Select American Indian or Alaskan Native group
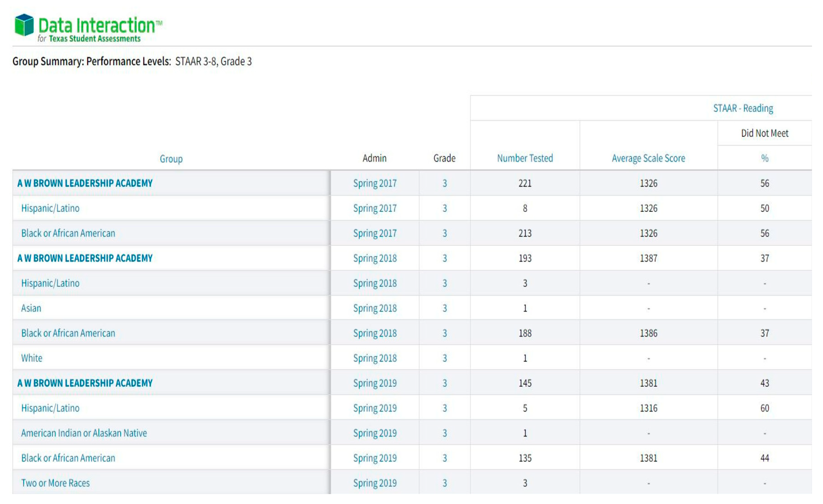 pos(84,432)
